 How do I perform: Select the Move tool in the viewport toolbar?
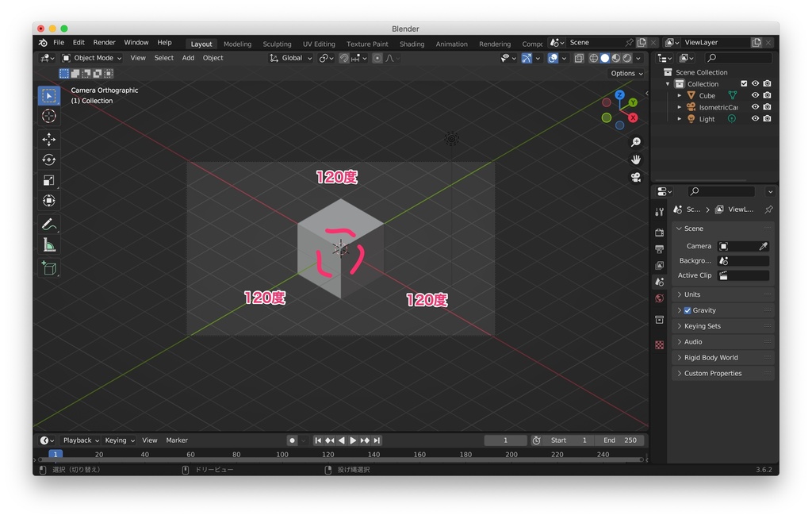pyautogui.click(x=49, y=140)
